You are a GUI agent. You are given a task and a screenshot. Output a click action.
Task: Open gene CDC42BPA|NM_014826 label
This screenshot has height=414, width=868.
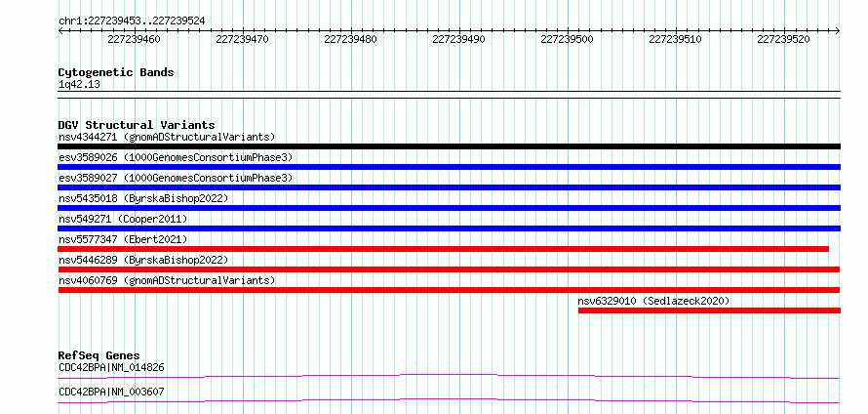click(111, 367)
